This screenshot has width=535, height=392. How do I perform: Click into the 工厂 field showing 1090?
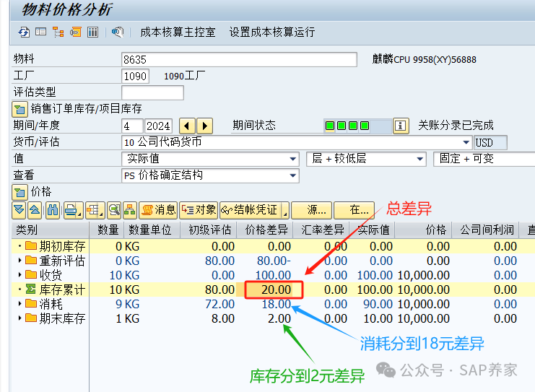(135, 76)
